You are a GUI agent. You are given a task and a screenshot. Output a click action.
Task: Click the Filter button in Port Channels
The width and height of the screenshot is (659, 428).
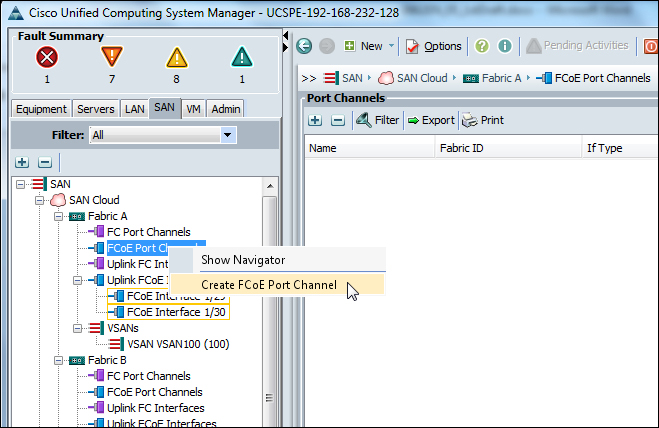tap(377, 120)
